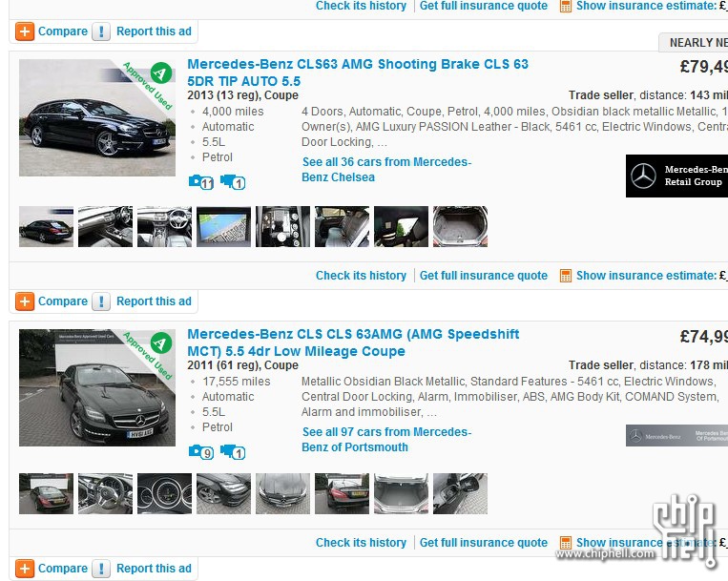Open Shooting Brake dashboard interior thumbnail
The width and height of the screenshot is (728, 581).
[105, 226]
